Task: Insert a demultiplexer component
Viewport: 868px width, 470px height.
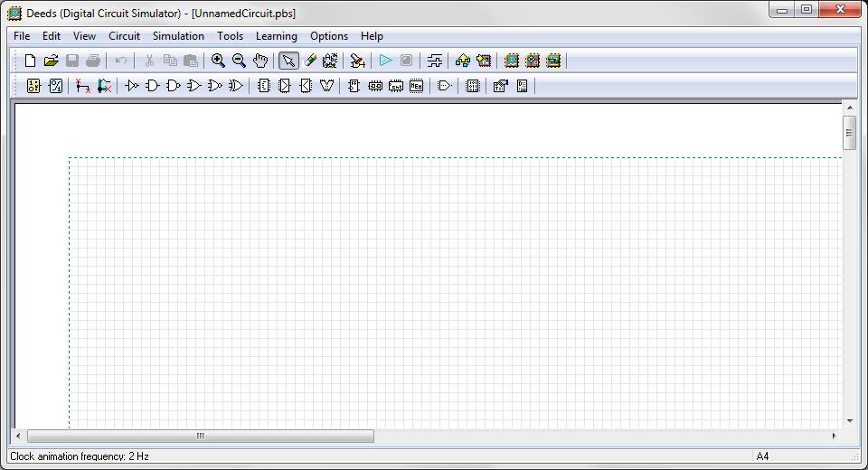Action: click(x=306, y=86)
